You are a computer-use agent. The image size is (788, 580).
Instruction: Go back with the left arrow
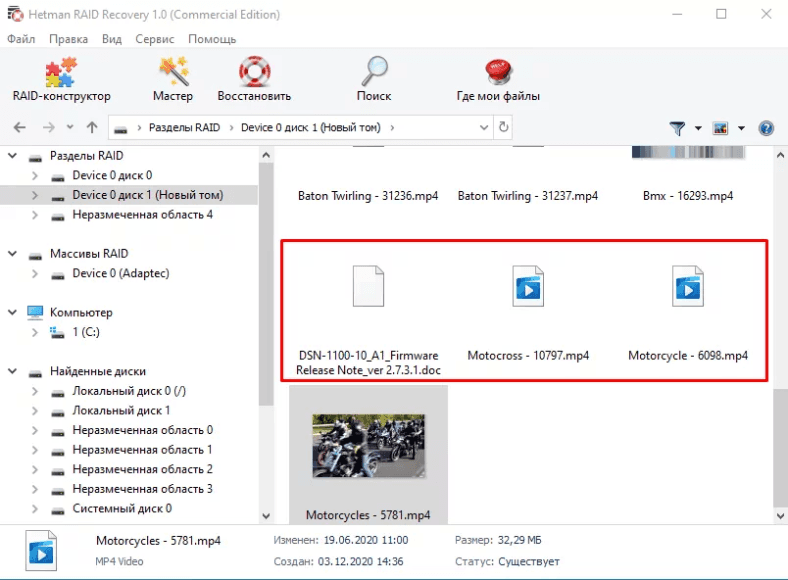point(20,128)
